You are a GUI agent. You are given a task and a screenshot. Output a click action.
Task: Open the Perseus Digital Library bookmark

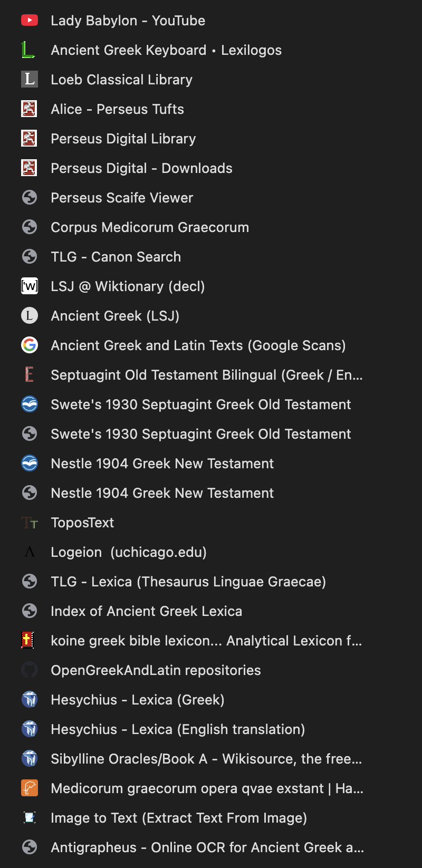123,139
